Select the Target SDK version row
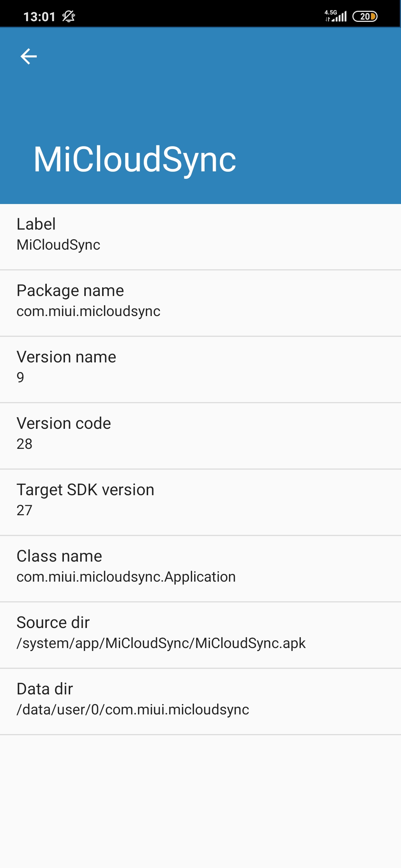Viewport: 401px width, 868px height. [200, 503]
